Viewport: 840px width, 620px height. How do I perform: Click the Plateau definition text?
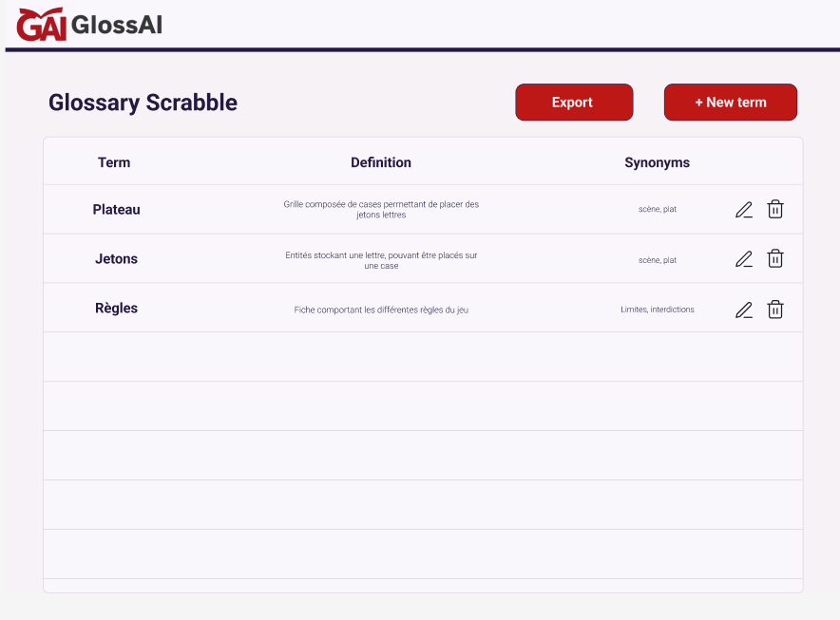381,210
